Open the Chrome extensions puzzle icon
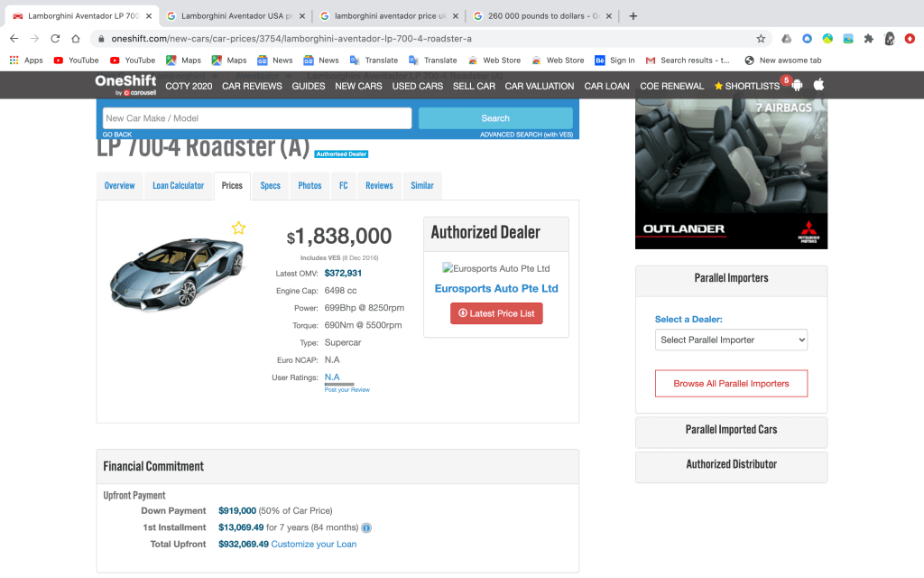 868,39
